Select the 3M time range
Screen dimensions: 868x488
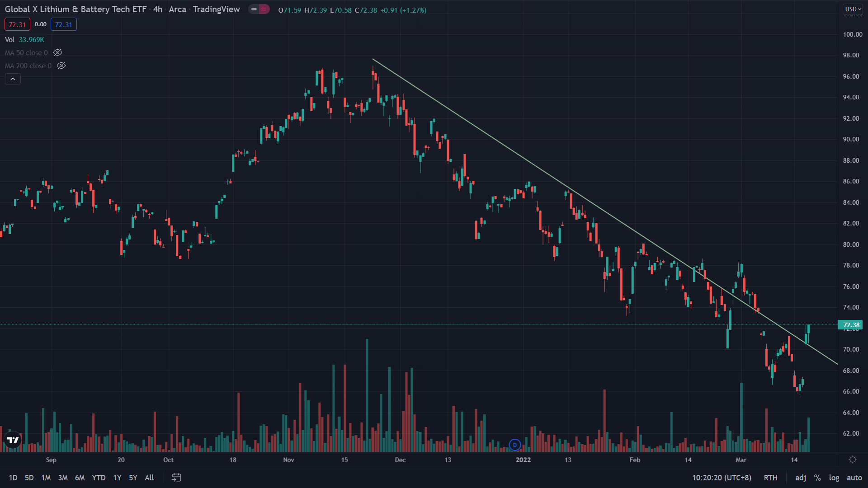click(x=63, y=478)
